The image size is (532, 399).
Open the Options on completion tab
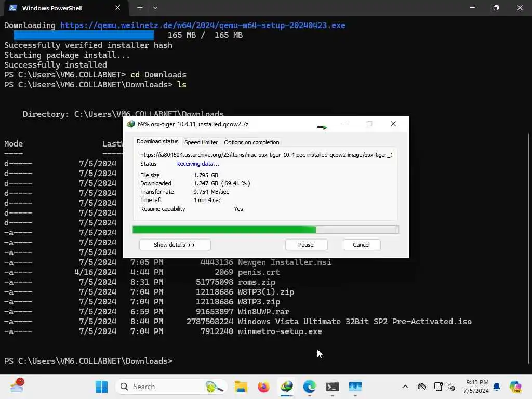(251, 142)
